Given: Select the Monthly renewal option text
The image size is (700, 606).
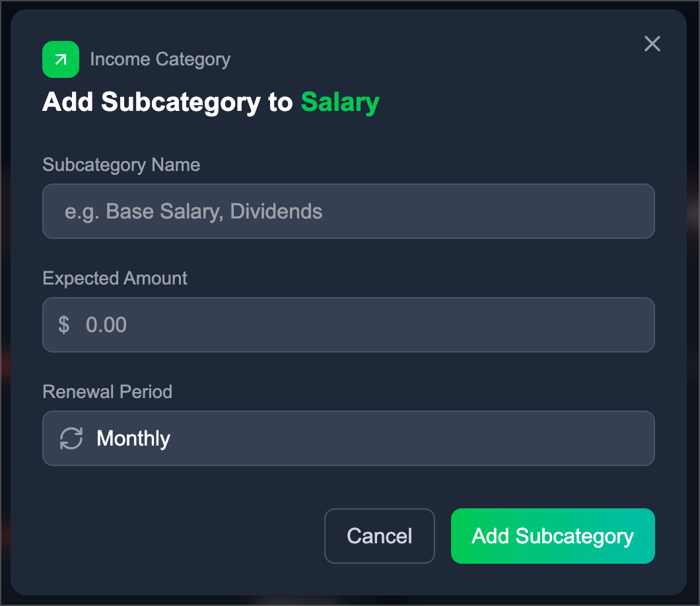Looking at the screenshot, I should [x=133, y=439].
